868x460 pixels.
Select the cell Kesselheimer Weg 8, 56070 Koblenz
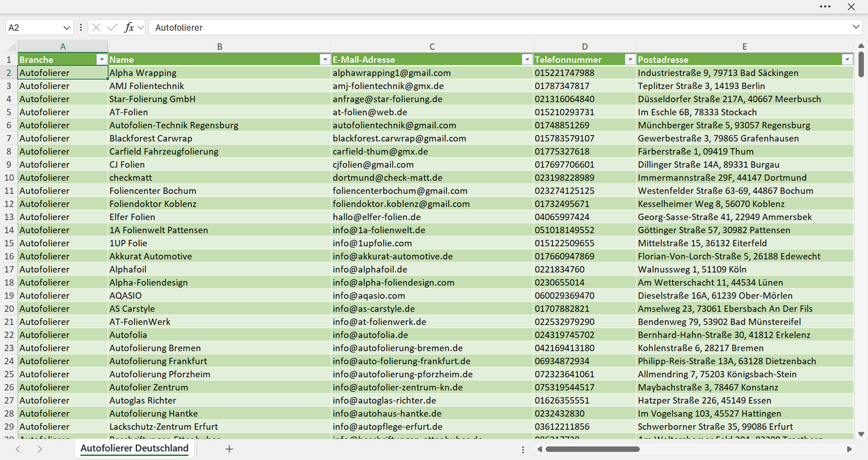pyautogui.click(x=745, y=204)
